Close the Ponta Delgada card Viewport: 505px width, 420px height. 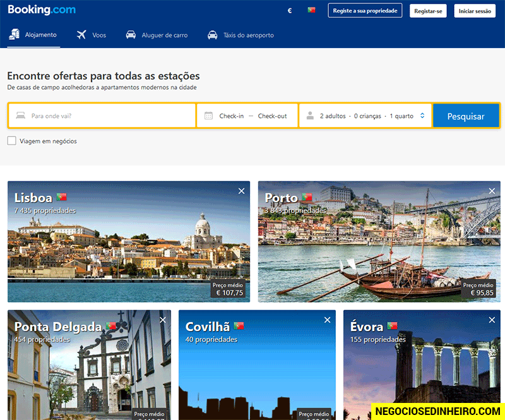point(163,320)
